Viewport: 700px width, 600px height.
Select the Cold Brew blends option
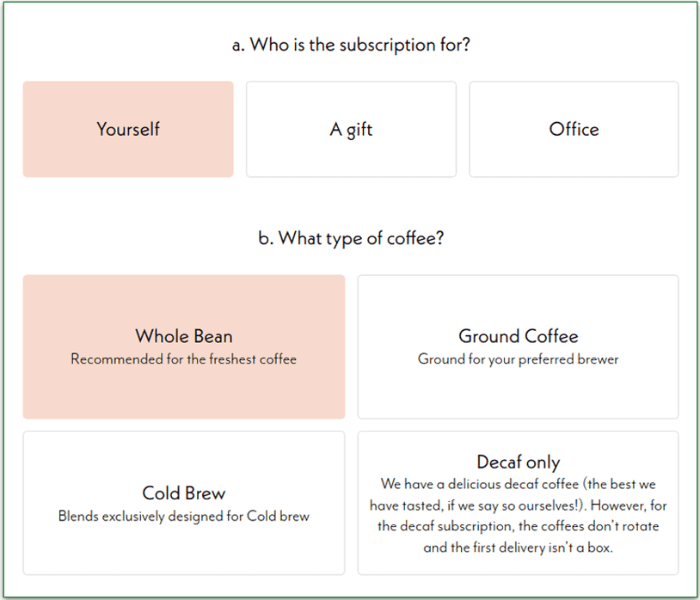click(x=183, y=503)
